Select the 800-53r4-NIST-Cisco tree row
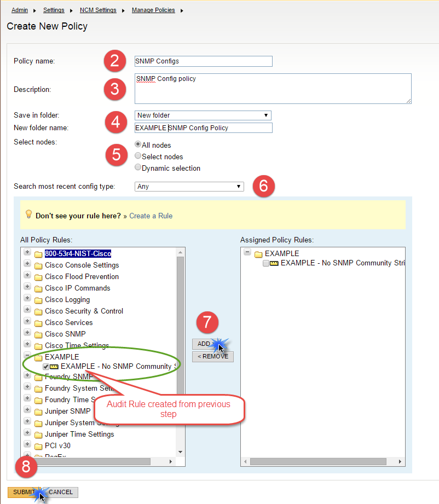The image size is (439, 504). pyautogui.click(x=78, y=253)
